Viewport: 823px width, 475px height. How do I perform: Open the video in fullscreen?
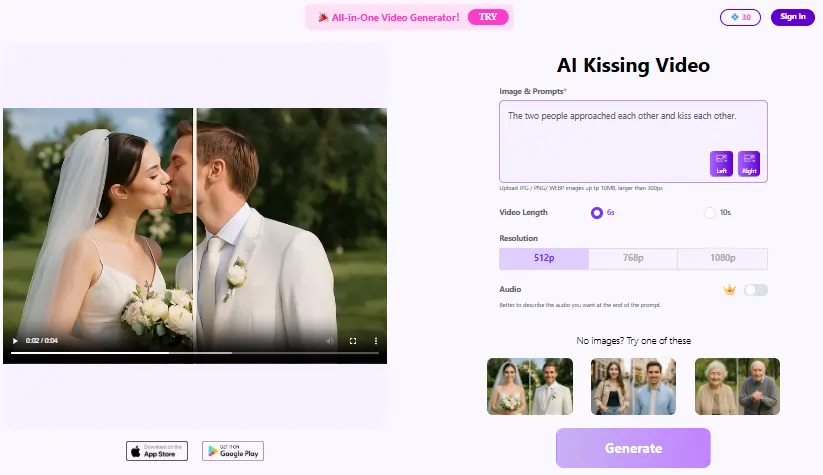pos(353,341)
